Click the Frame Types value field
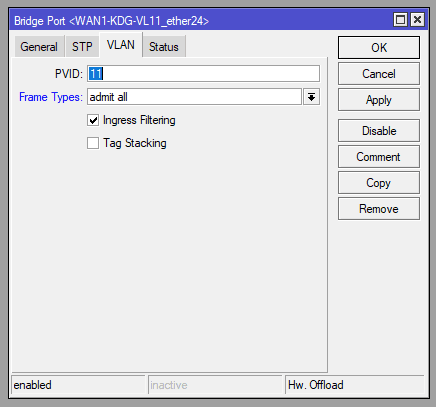The width and height of the screenshot is (436, 407). [194, 97]
